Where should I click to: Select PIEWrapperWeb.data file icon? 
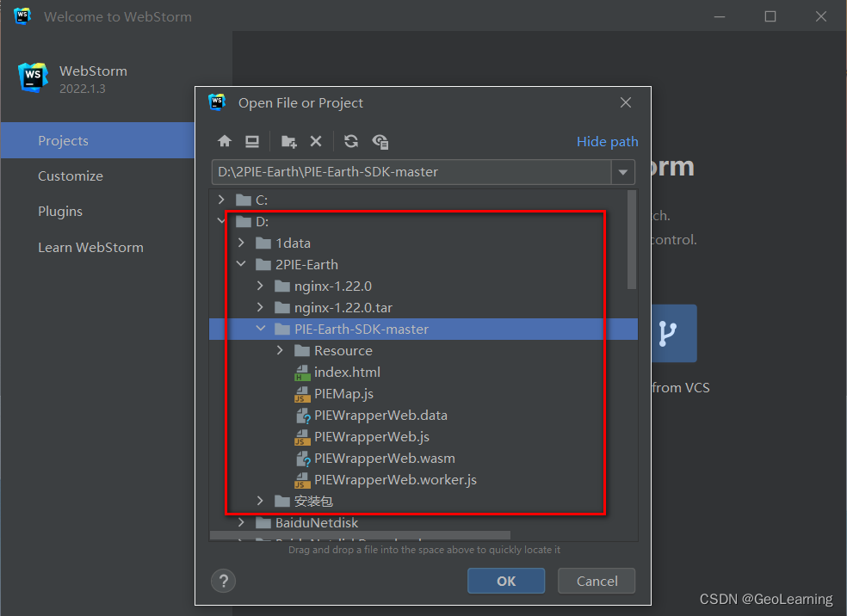point(302,416)
